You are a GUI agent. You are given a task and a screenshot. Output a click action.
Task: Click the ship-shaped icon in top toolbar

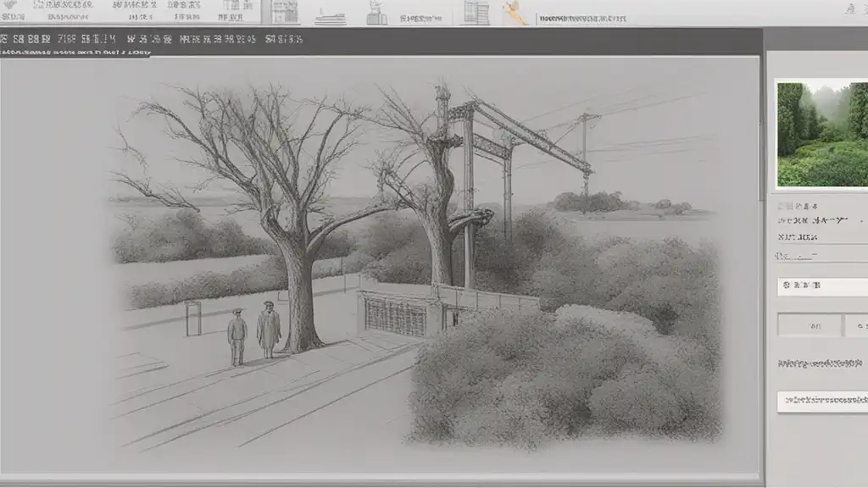click(330, 17)
